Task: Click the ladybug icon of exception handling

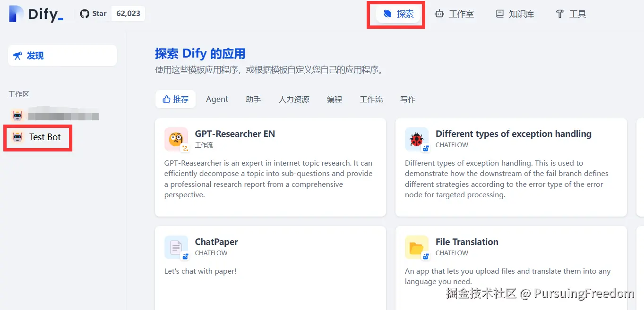Action: (416, 139)
